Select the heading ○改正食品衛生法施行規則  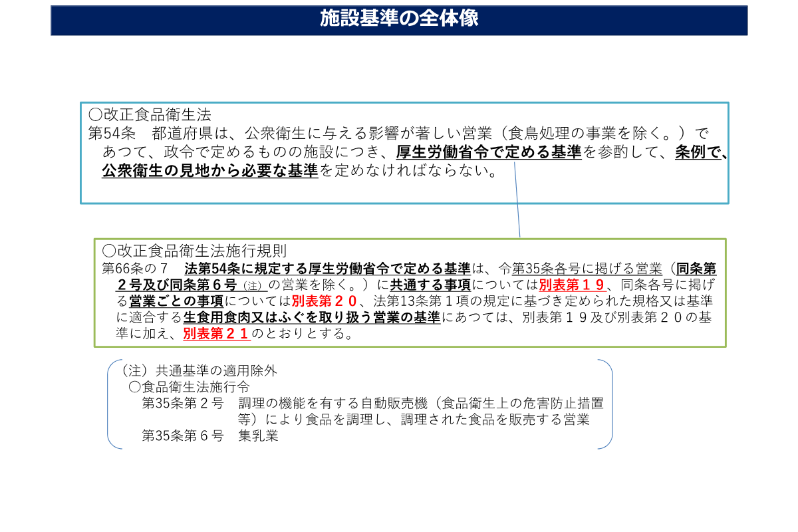tap(194, 251)
